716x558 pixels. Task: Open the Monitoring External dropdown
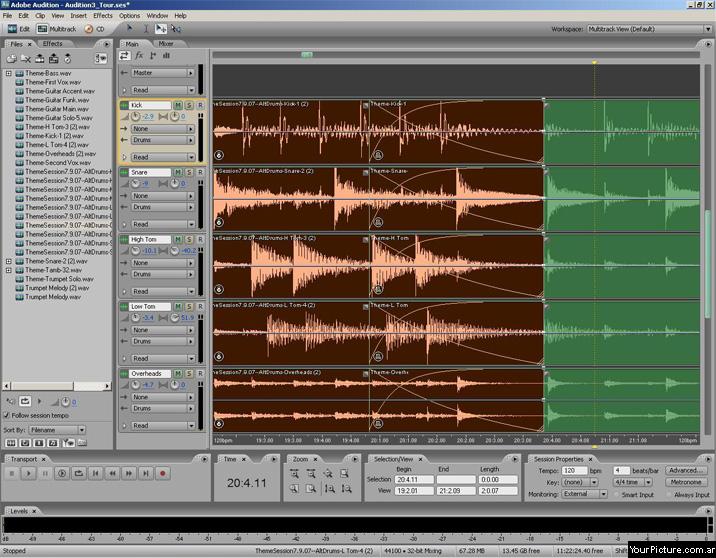[584, 494]
